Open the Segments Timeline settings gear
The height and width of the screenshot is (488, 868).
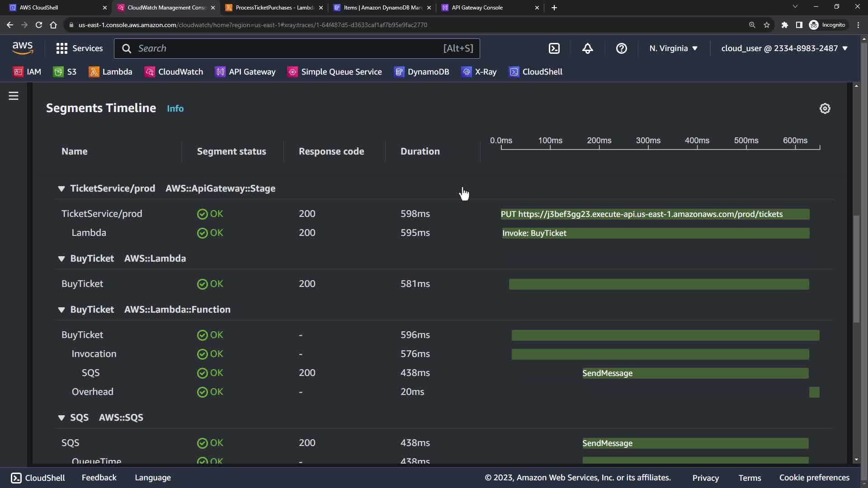pos(825,108)
